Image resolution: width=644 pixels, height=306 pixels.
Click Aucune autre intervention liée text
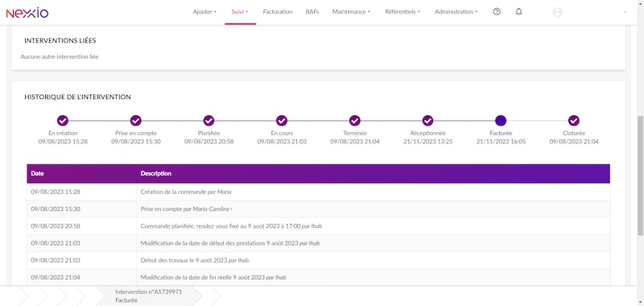(60, 56)
